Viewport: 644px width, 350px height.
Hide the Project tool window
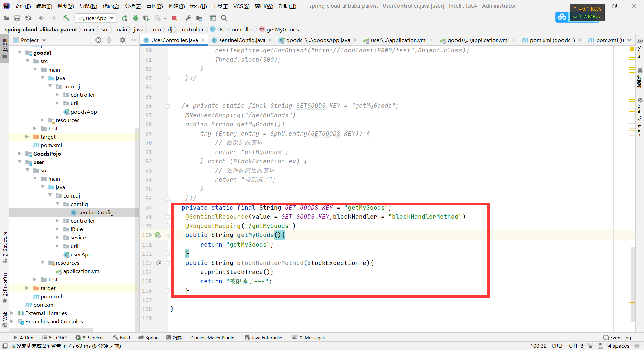coord(133,40)
